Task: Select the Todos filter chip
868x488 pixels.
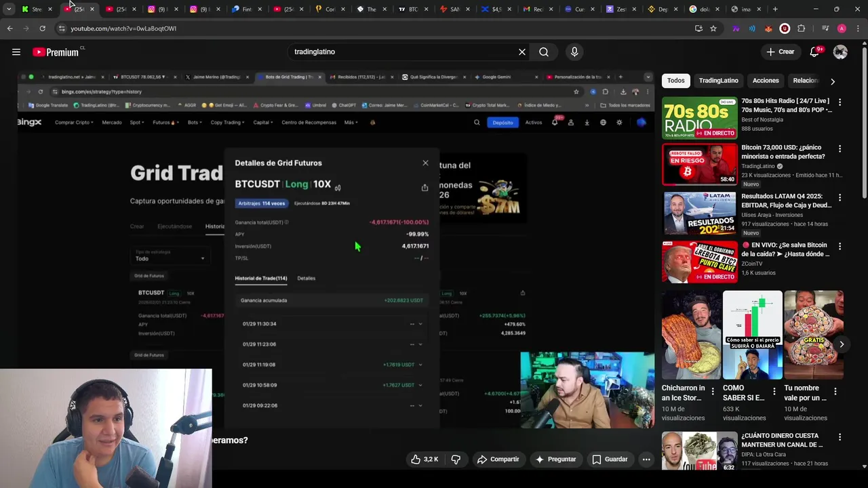Action: point(676,81)
